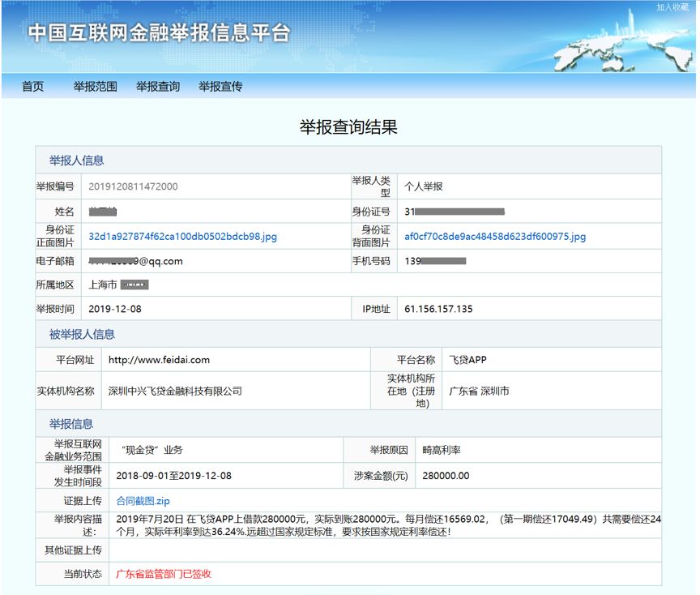Open the ID back image file ending in 600975.jpg

[494, 237]
